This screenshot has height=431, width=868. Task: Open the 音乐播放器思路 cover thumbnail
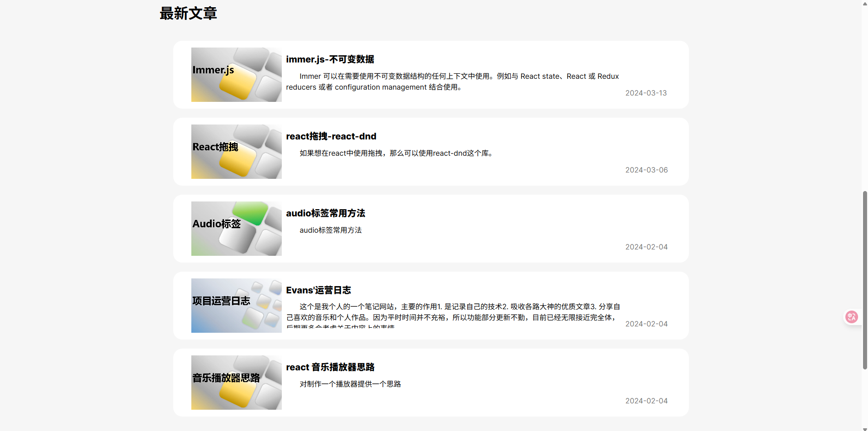(x=236, y=383)
